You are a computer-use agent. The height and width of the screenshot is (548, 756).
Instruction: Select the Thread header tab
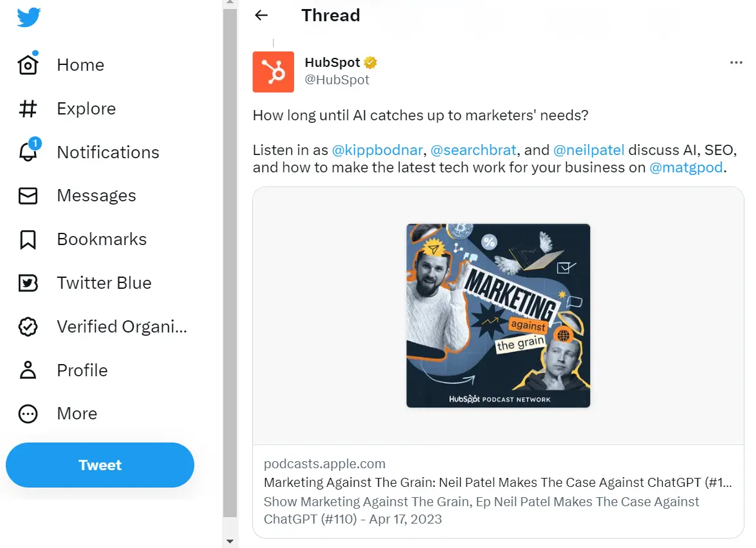pos(330,15)
